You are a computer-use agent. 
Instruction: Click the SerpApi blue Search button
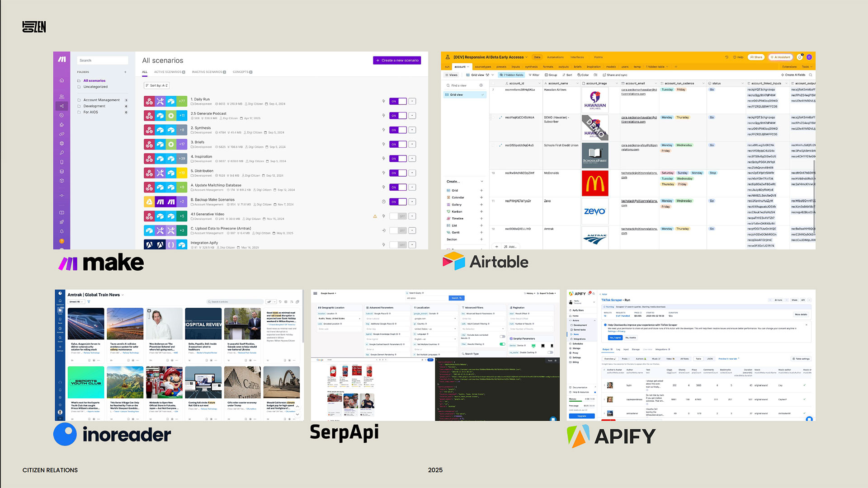pyautogui.click(x=456, y=298)
